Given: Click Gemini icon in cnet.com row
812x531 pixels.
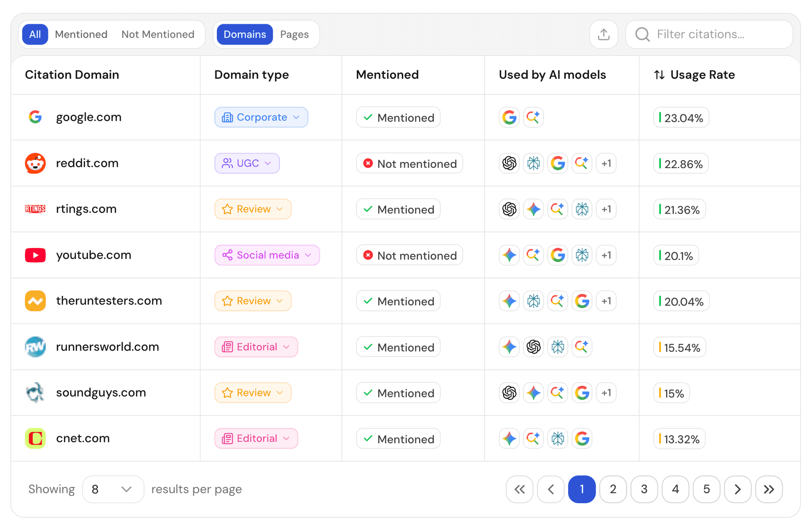Looking at the screenshot, I should coord(509,439).
